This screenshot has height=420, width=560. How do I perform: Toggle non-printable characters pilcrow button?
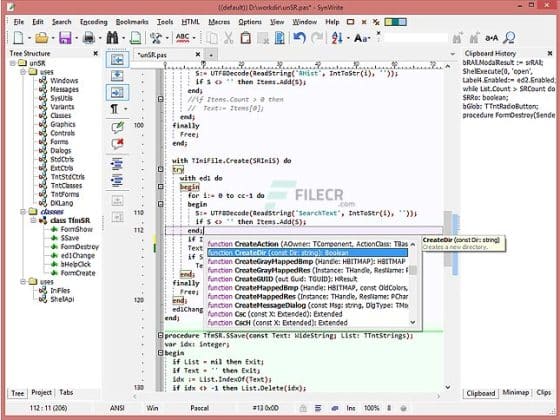[x=114, y=109]
